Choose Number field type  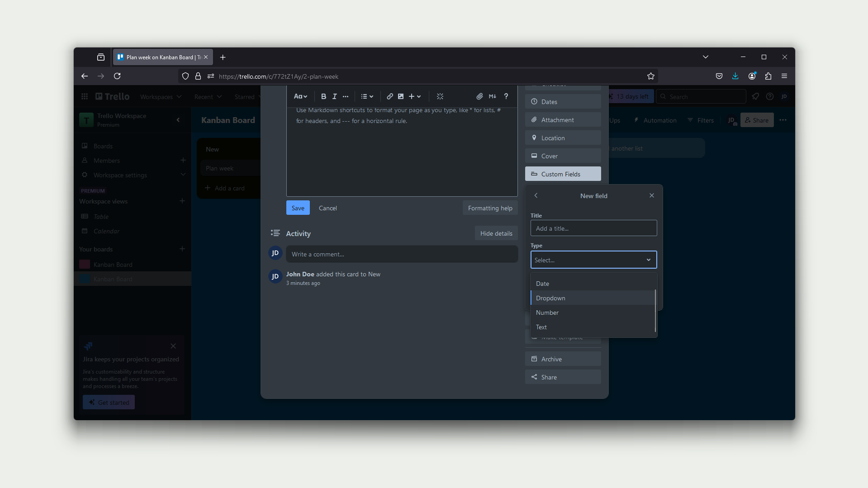click(593, 313)
